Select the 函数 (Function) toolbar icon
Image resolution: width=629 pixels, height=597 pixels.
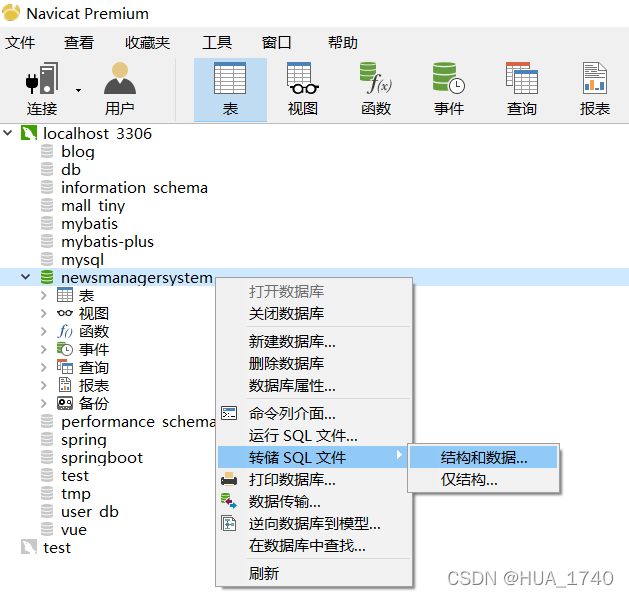tap(376, 89)
